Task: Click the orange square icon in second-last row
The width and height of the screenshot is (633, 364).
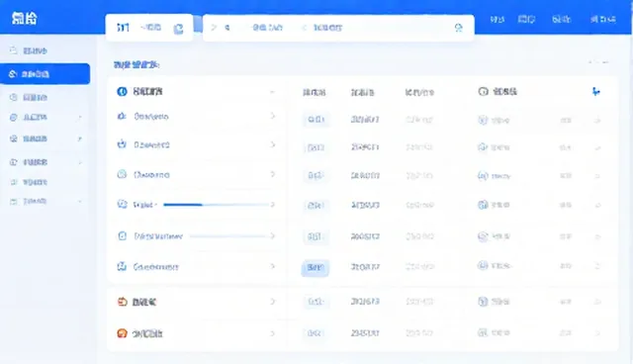Action: (x=122, y=302)
